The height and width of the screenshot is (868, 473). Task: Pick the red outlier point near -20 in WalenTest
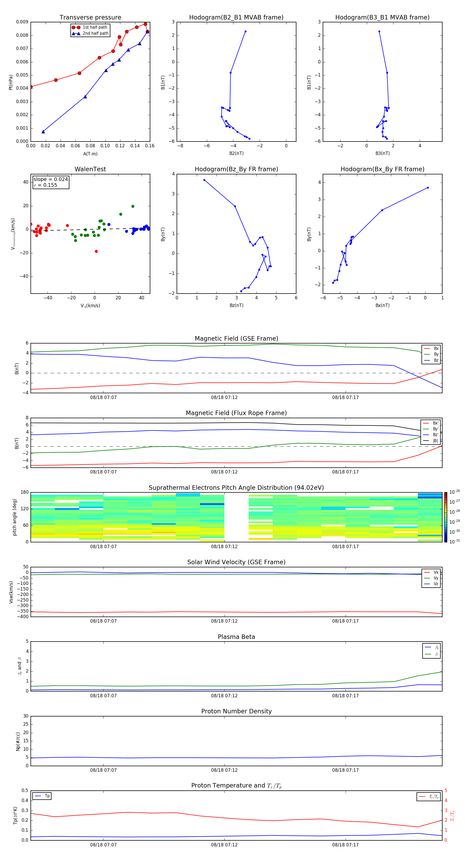coord(96,251)
